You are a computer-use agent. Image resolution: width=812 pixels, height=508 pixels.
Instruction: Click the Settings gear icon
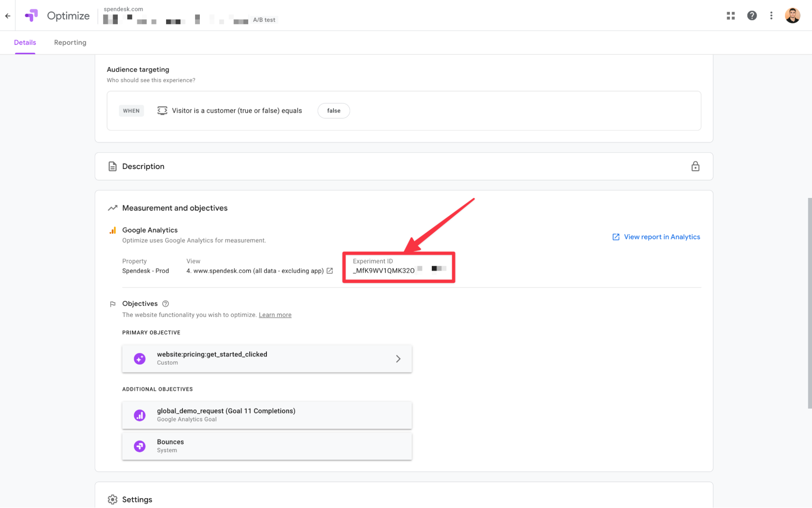point(113,499)
